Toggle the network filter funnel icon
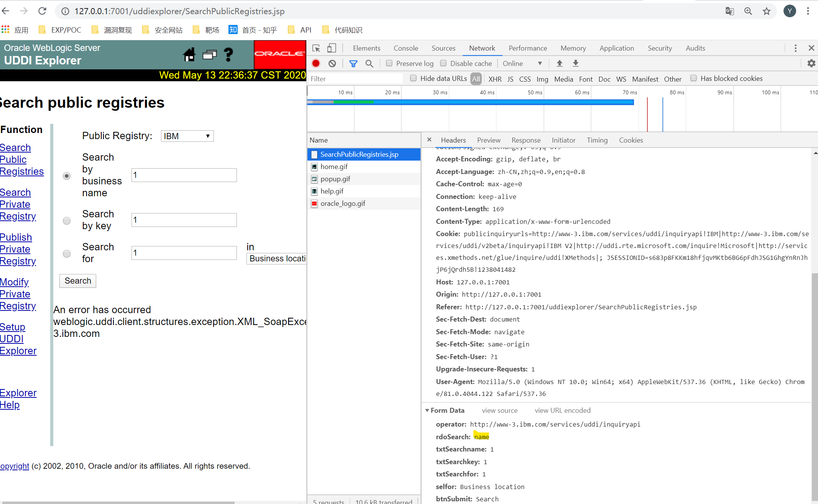 point(353,64)
